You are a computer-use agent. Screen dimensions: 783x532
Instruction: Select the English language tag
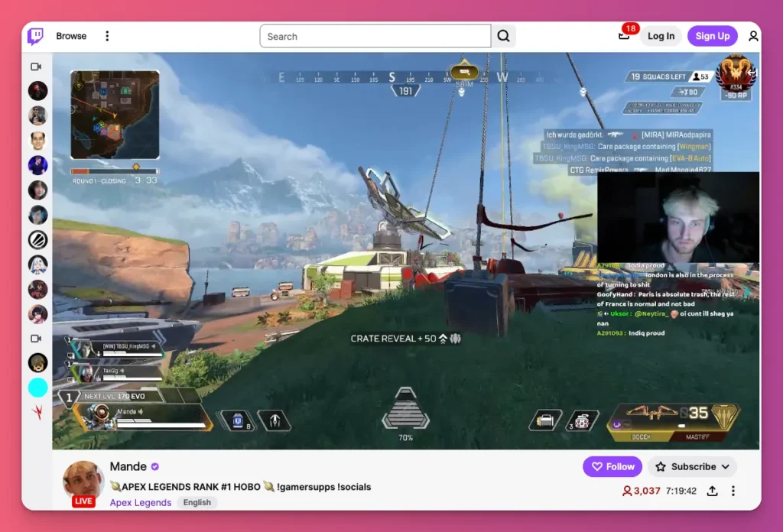[x=197, y=502]
